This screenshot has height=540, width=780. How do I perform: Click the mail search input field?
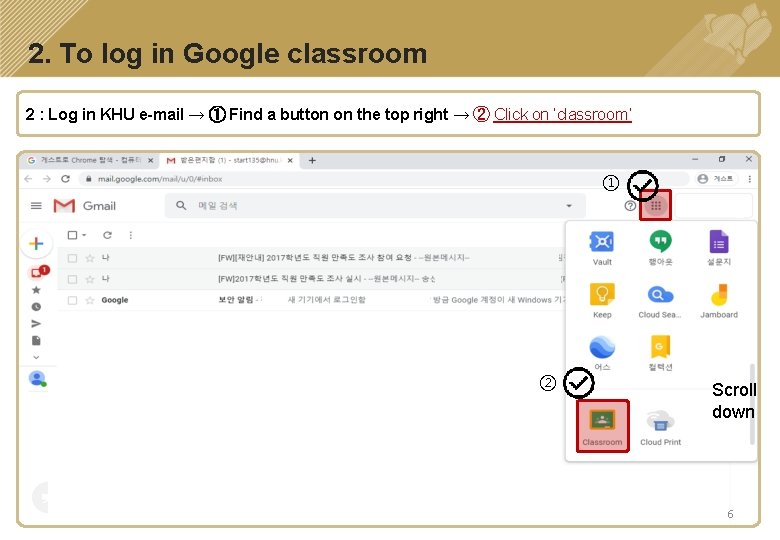375,205
